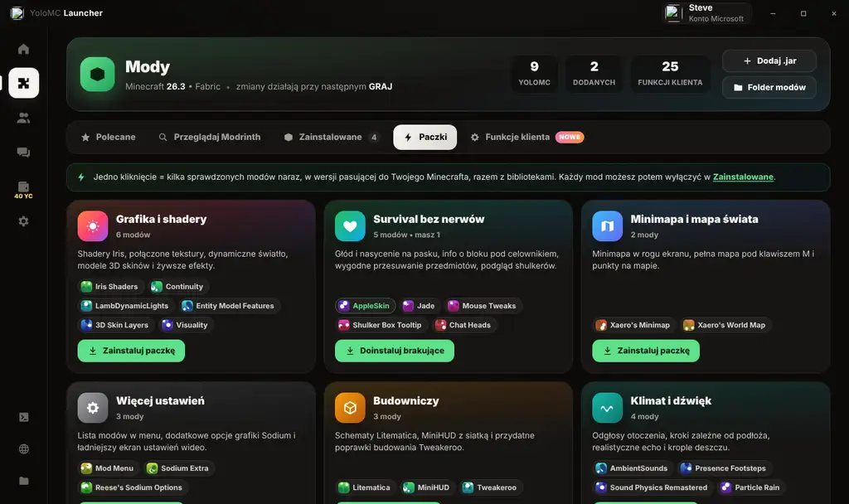Select the mods puzzle icon in the sidebar

24,83
